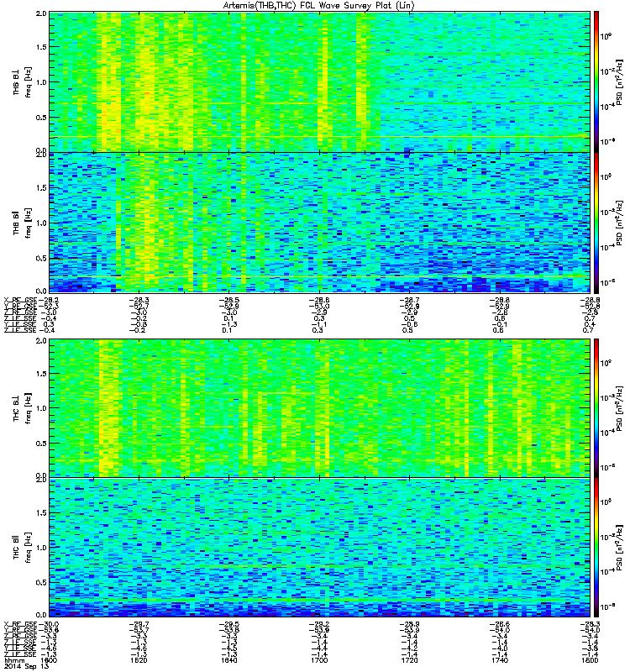
Task: Click the 'THC B∥ freq [Hz]' axis label
Action: pos(23,548)
